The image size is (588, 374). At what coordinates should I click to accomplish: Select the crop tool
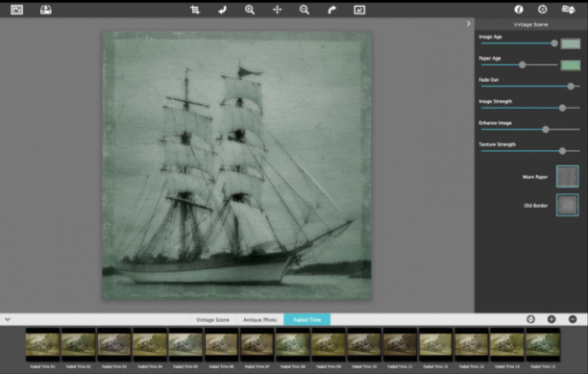(195, 10)
